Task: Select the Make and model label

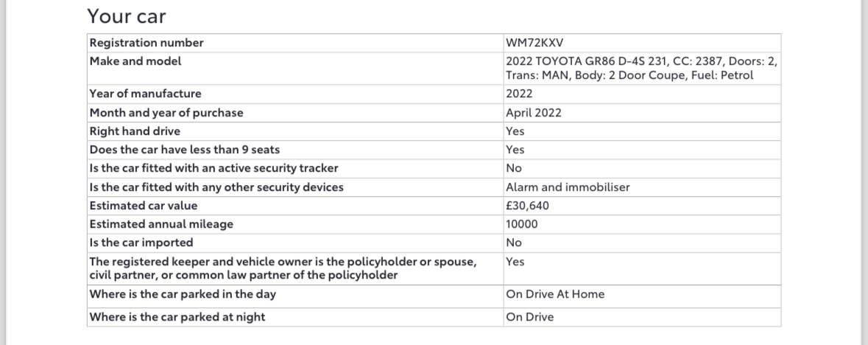Action: point(135,62)
